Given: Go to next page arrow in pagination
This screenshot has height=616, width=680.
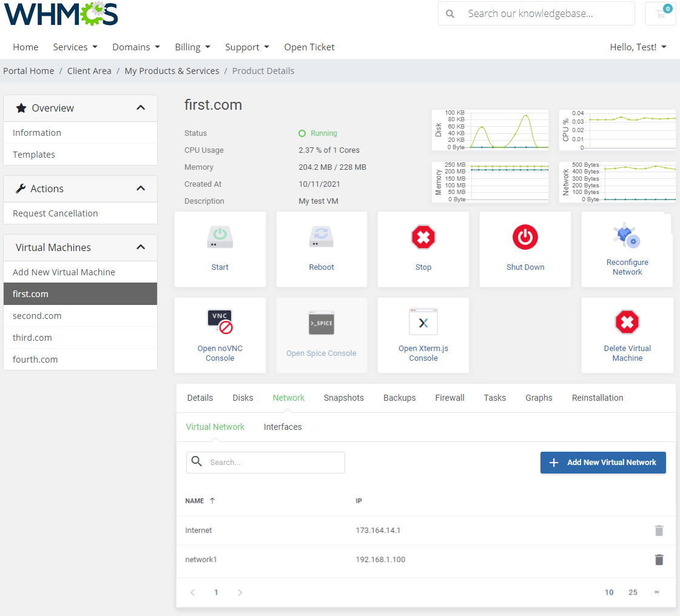Looking at the screenshot, I should pos(240,592).
